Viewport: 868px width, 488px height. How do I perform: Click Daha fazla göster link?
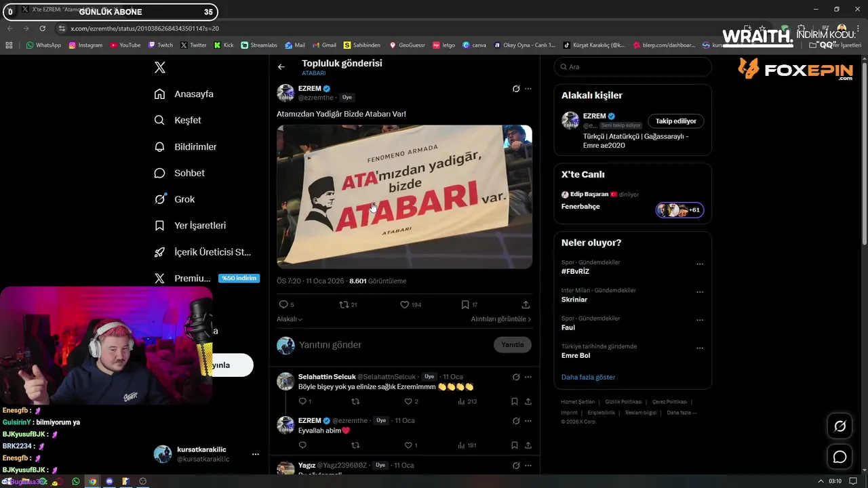pyautogui.click(x=588, y=377)
